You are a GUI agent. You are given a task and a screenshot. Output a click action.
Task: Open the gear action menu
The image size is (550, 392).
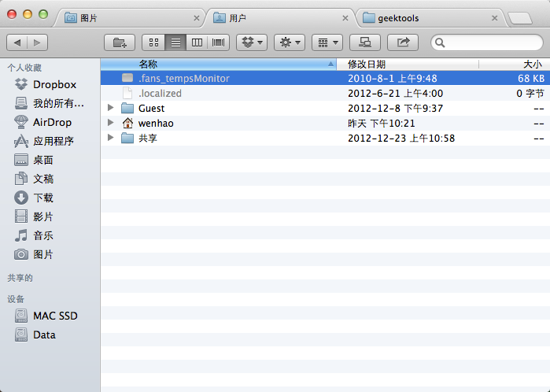coord(289,43)
